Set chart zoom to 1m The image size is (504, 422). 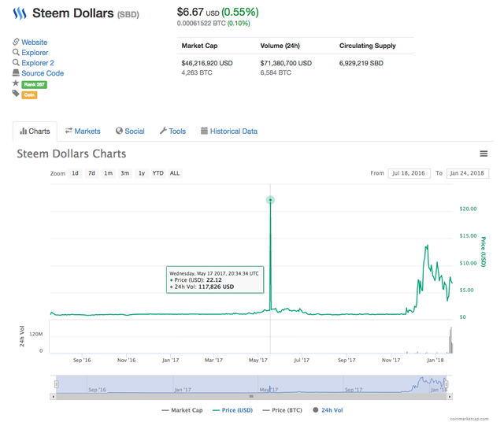pos(109,173)
